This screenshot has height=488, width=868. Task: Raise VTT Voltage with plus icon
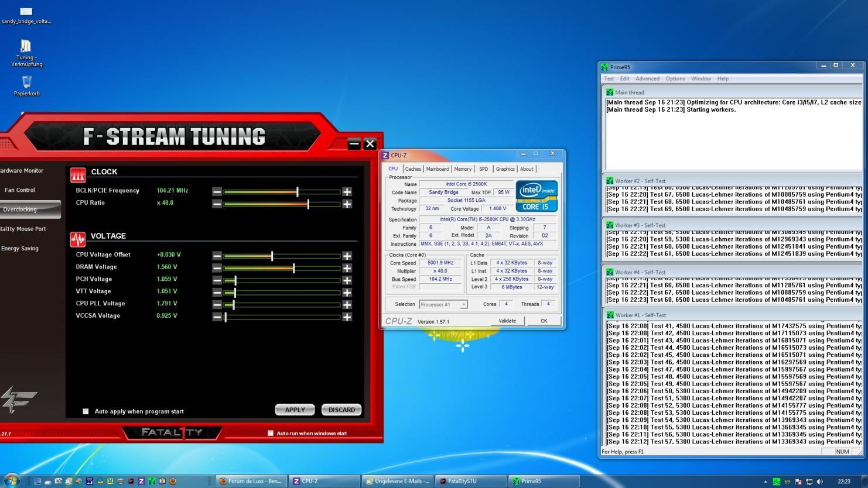pos(347,293)
